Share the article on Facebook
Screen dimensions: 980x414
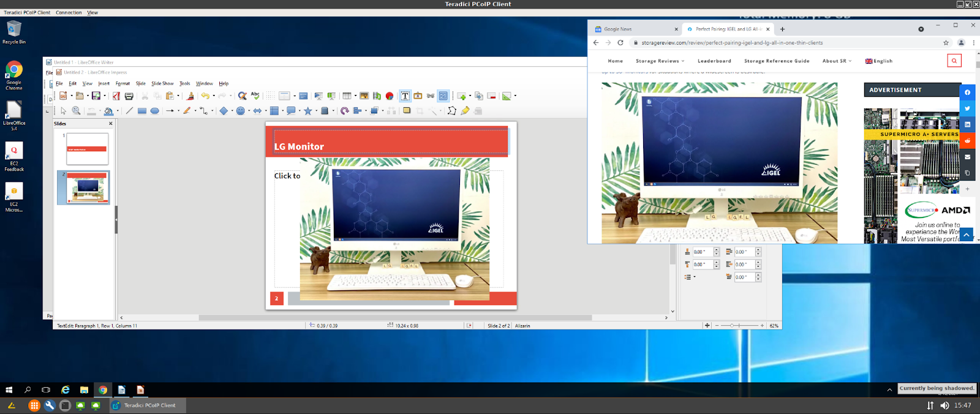(967, 92)
